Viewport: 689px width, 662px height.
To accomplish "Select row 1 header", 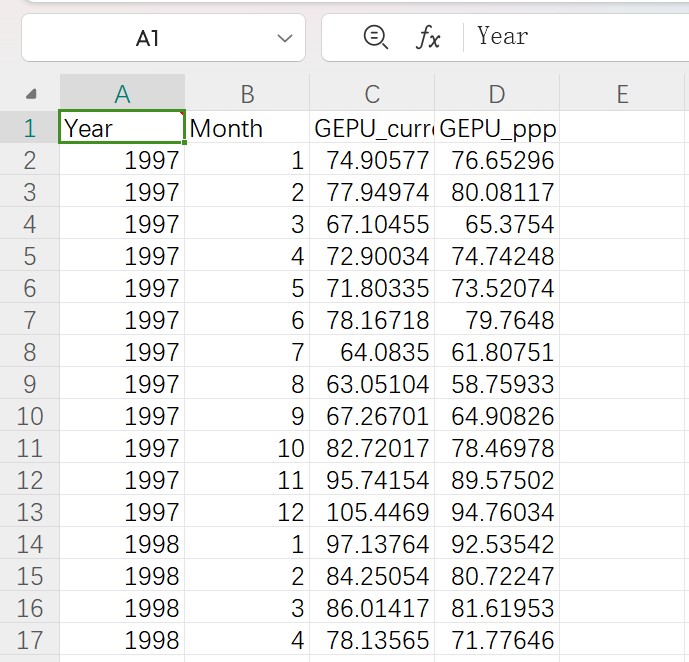I will pyautogui.click(x=30, y=128).
